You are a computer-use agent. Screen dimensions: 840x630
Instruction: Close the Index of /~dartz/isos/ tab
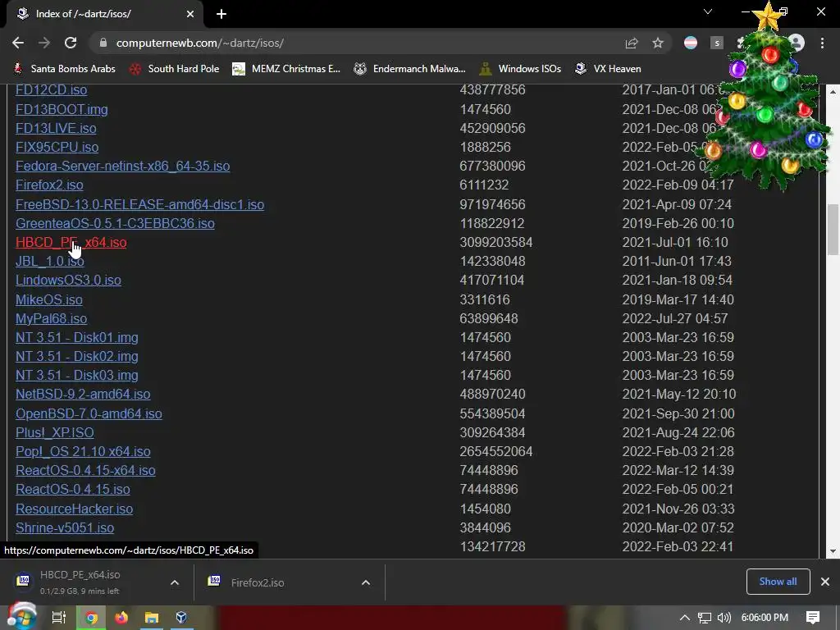click(190, 14)
